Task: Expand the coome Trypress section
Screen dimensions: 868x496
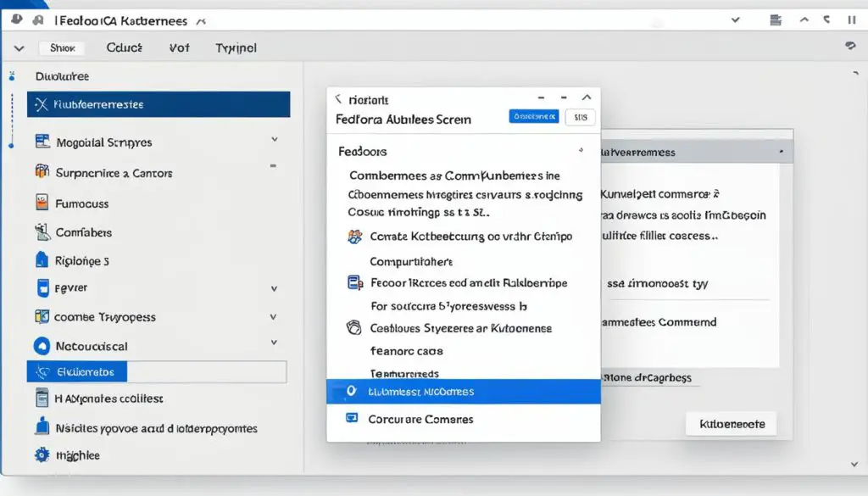Action: click(275, 316)
